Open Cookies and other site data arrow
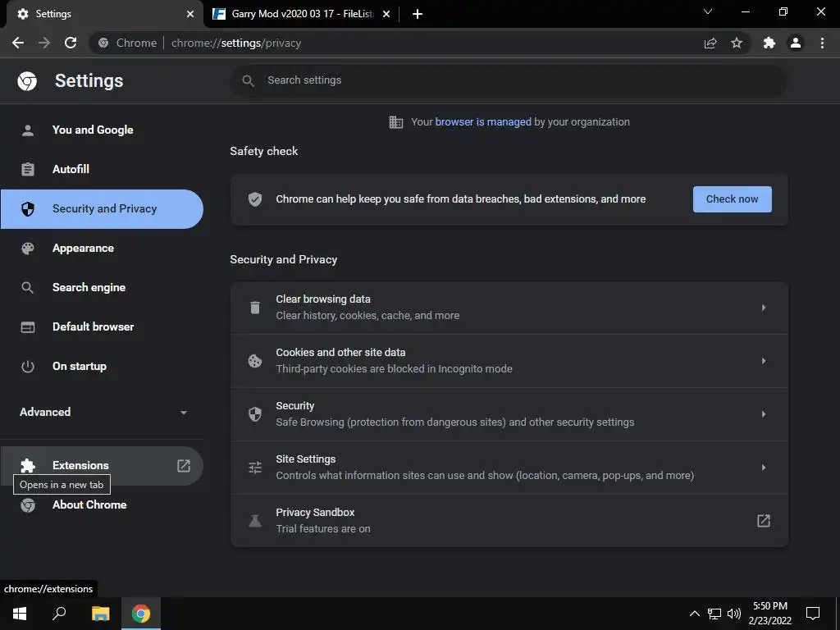This screenshot has height=630, width=840. 764,361
